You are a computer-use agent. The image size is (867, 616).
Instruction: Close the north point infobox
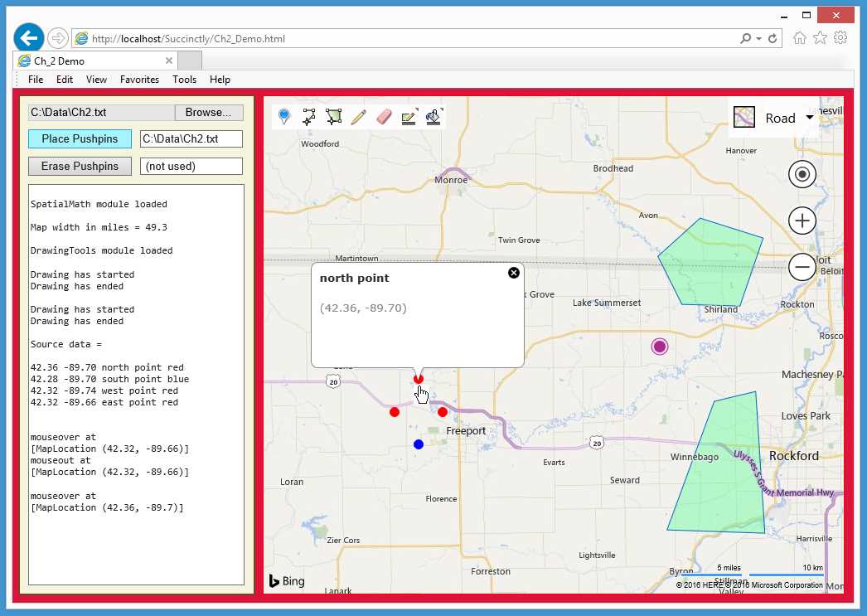click(x=514, y=273)
